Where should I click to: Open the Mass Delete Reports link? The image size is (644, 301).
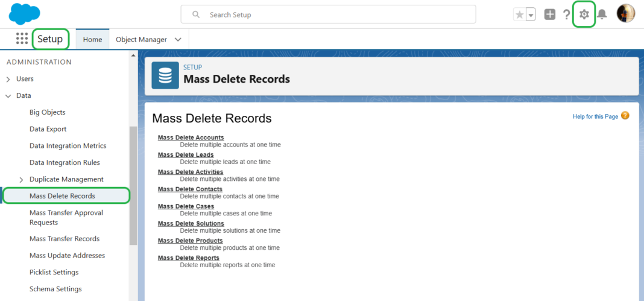click(x=188, y=258)
